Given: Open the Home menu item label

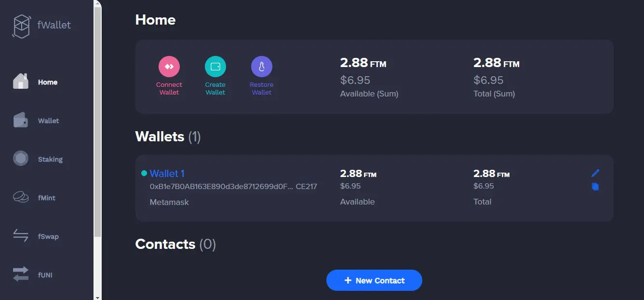Looking at the screenshot, I should coord(48,82).
